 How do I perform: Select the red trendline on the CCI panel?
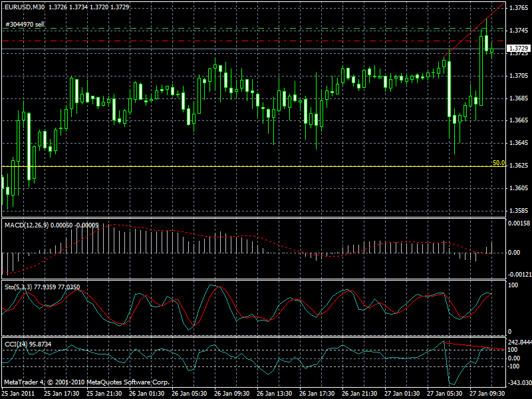point(474,346)
